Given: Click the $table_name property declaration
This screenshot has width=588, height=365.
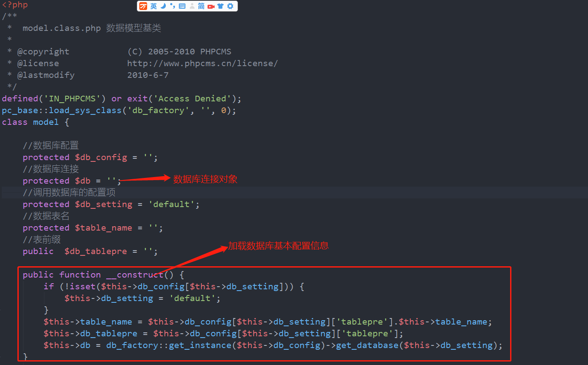Looking at the screenshot, I should coord(93,228).
